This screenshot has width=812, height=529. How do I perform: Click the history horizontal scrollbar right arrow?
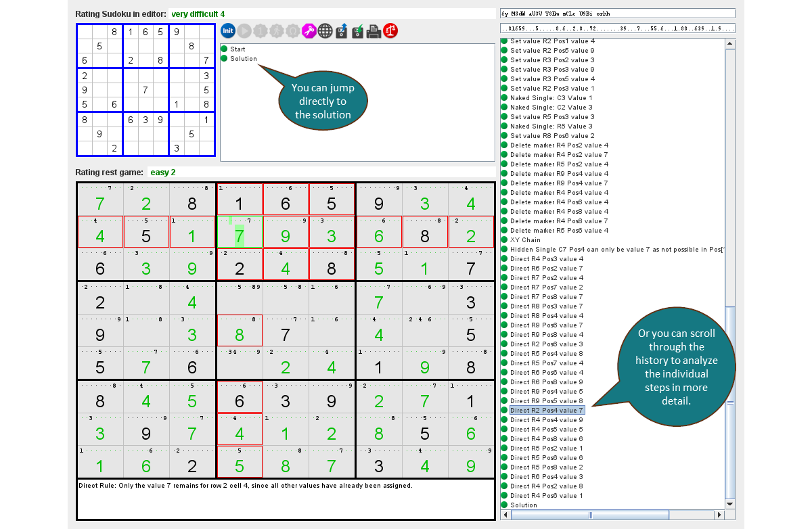coord(720,515)
